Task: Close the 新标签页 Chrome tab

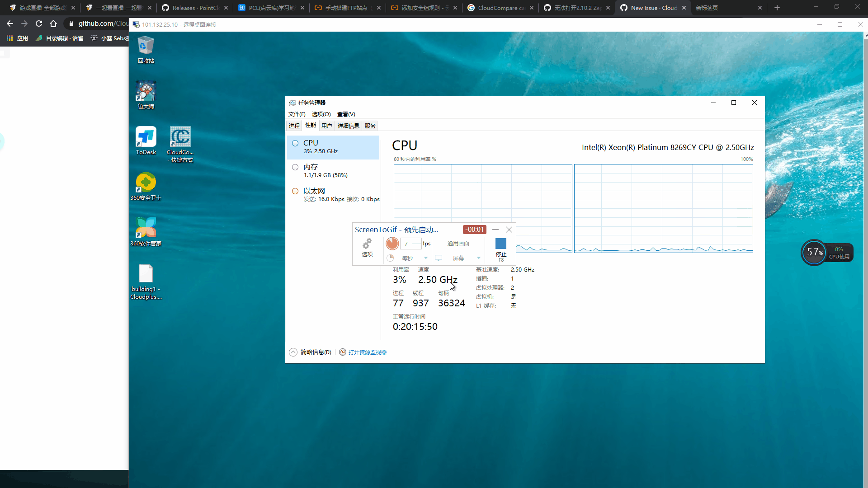Action: coord(759,8)
